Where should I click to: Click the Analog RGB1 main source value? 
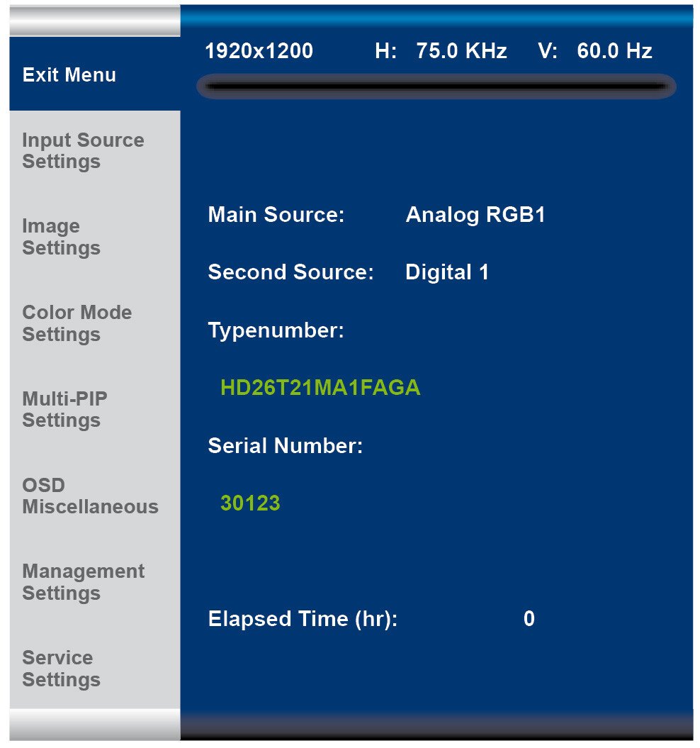coord(475,215)
